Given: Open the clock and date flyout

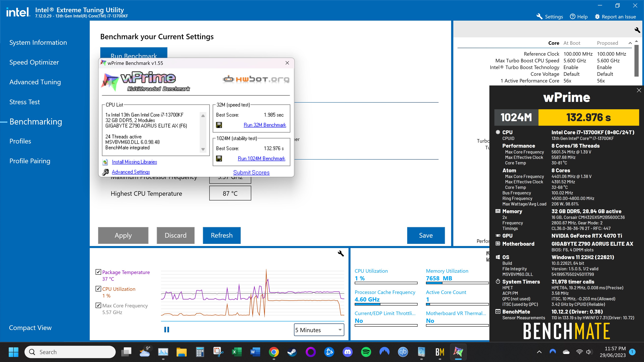Looking at the screenshot, I should 612,352.
